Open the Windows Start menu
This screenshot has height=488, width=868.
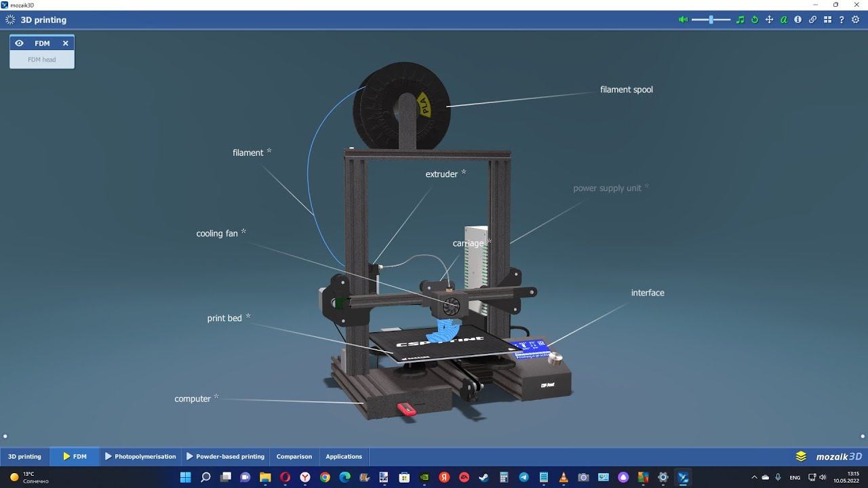tap(185, 477)
